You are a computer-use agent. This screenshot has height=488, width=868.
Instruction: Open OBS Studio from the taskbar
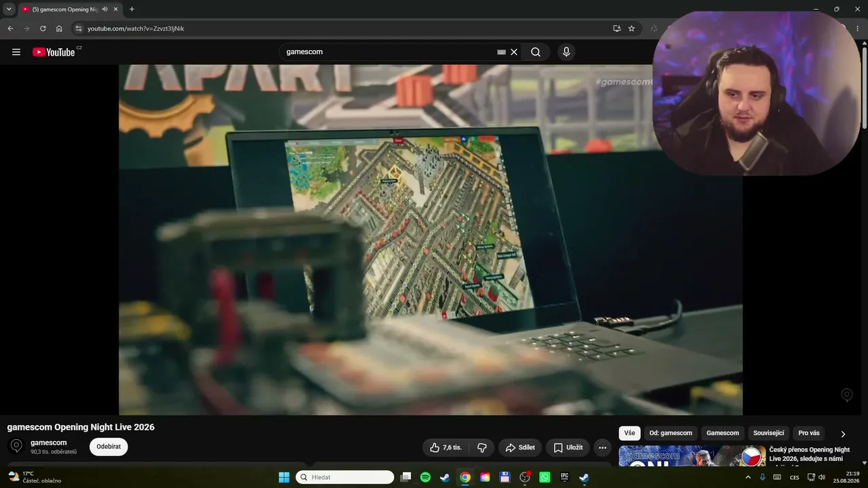click(524, 477)
